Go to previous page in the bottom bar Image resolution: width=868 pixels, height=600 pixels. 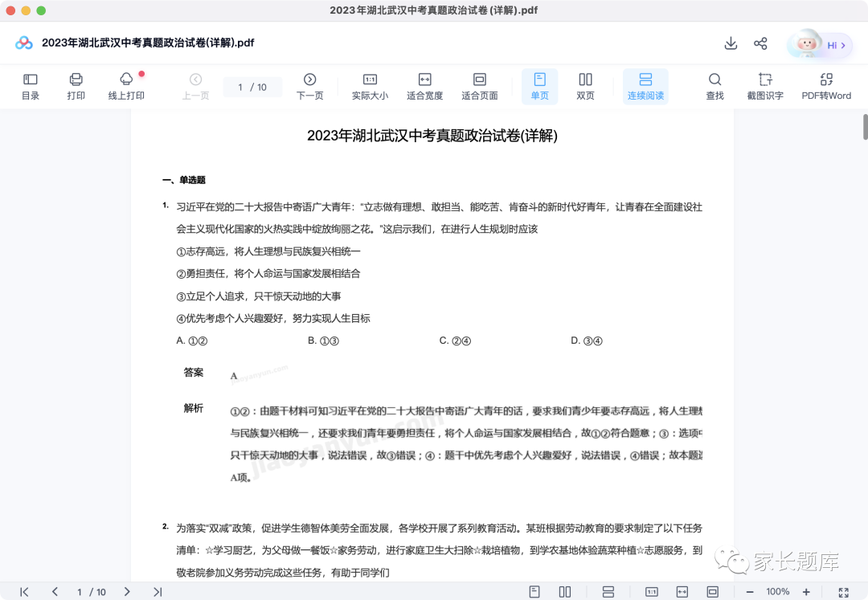coord(55,592)
